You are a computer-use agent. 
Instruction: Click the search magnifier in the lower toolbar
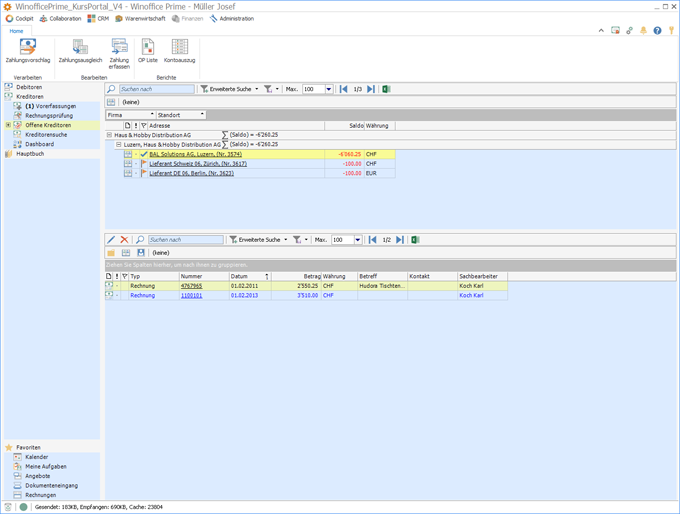point(140,239)
